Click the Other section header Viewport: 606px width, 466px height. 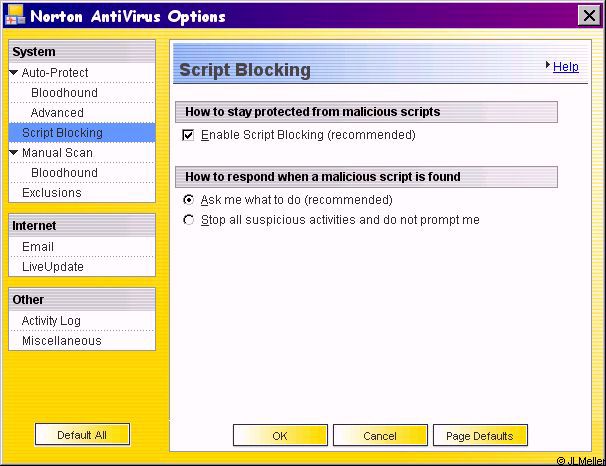82,300
